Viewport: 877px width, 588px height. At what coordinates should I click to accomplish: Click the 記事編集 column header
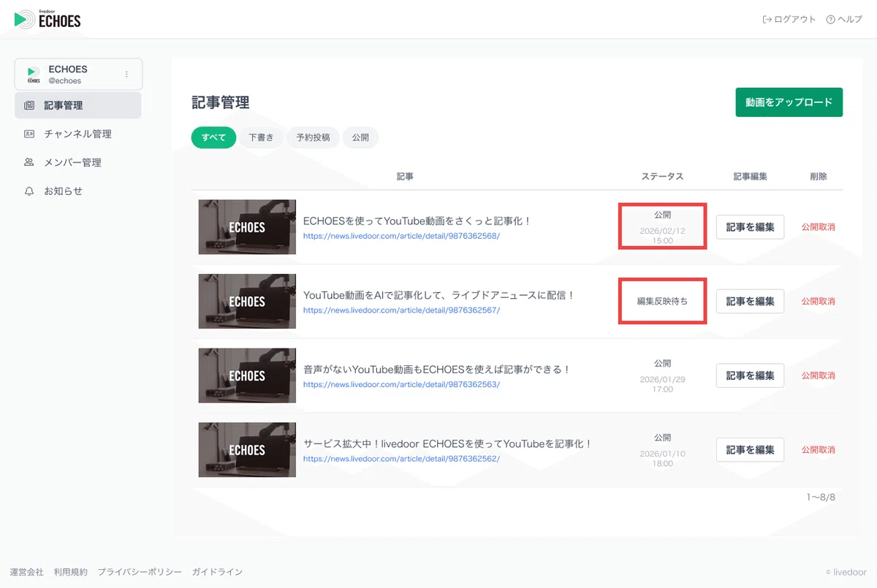(750, 177)
